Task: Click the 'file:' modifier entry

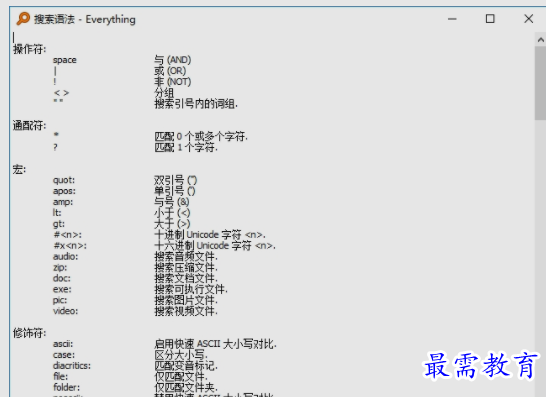Action: (x=61, y=376)
